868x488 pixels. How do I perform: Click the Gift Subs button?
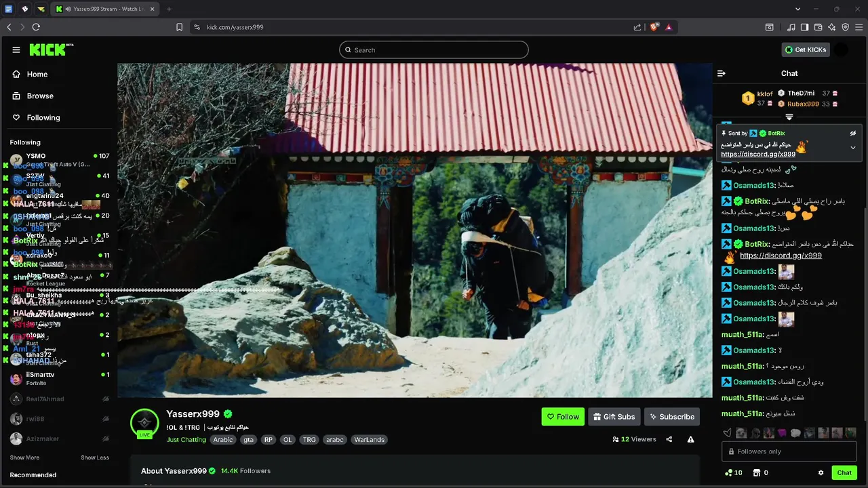point(614,417)
